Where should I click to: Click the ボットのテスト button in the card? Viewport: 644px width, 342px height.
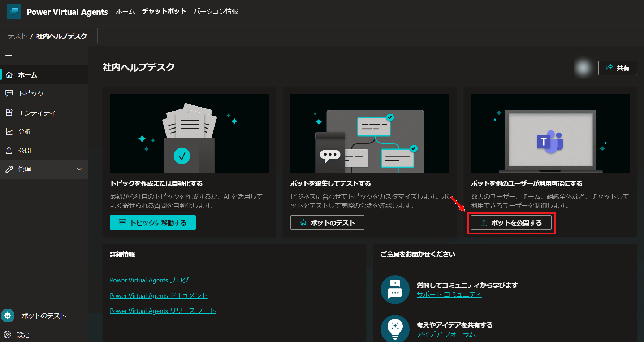pyautogui.click(x=327, y=222)
